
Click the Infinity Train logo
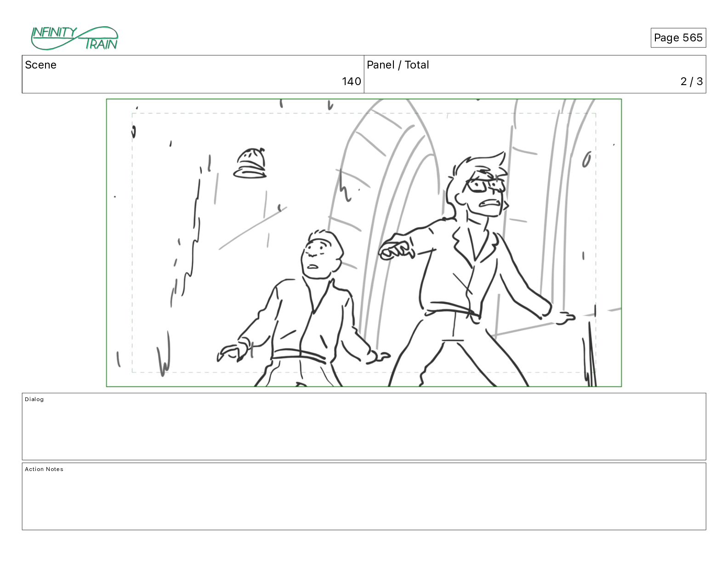coord(74,38)
